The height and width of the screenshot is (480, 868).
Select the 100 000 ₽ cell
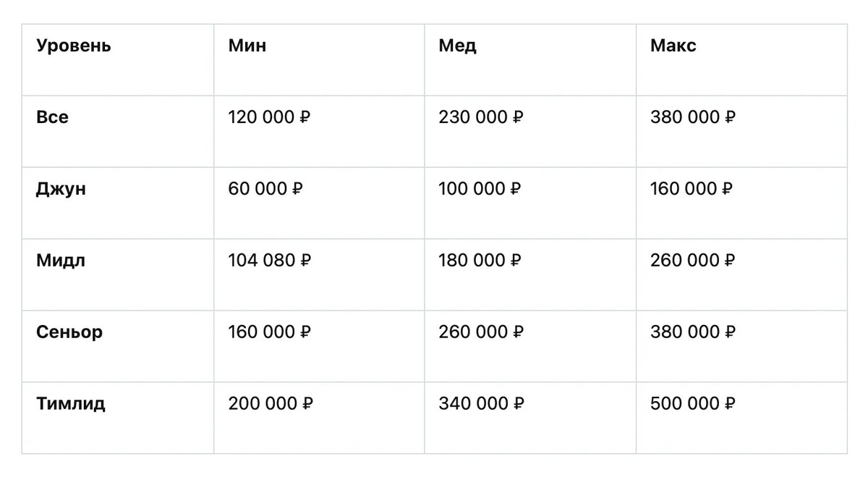click(x=480, y=189)
